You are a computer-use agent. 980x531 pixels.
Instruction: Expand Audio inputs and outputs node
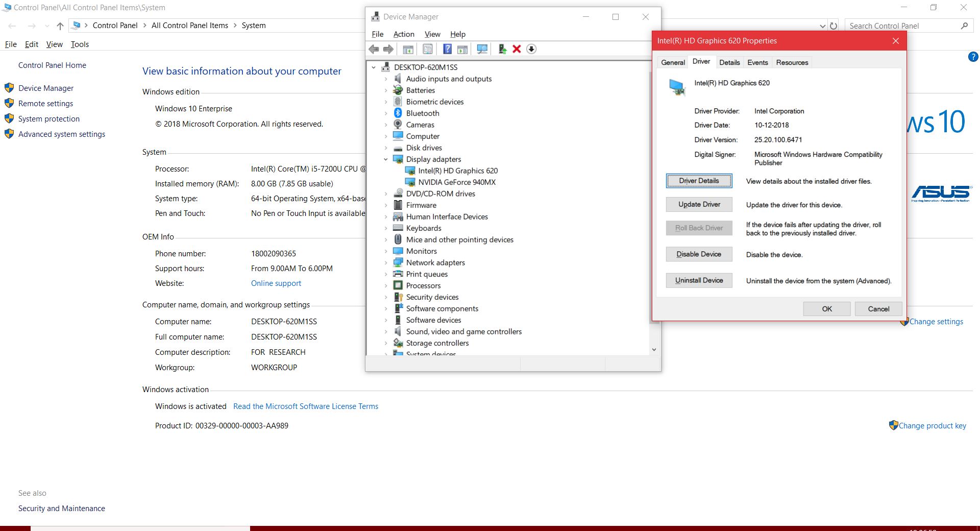(386, 79)
